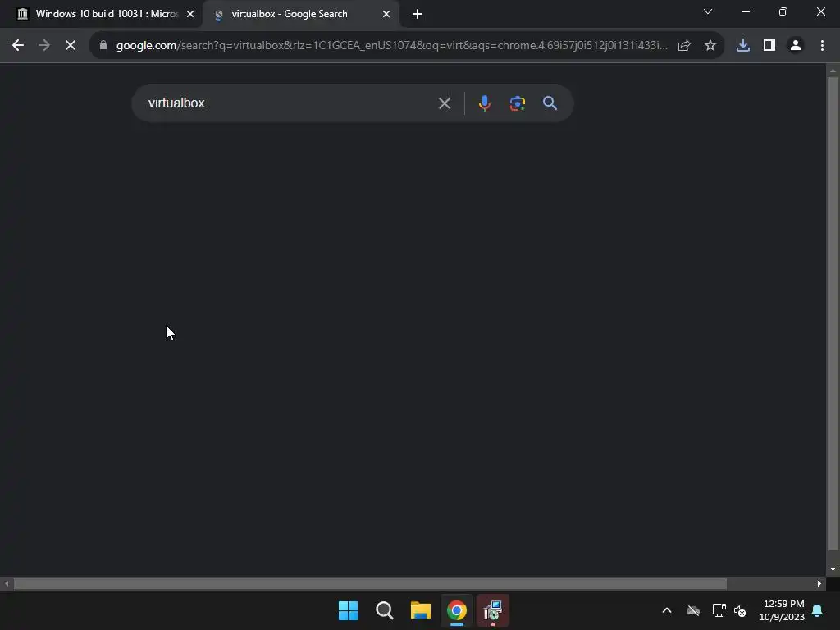Submit search with the magnifier icon
840x630 pixels.
pyautogui.click(x=550, y=103)
